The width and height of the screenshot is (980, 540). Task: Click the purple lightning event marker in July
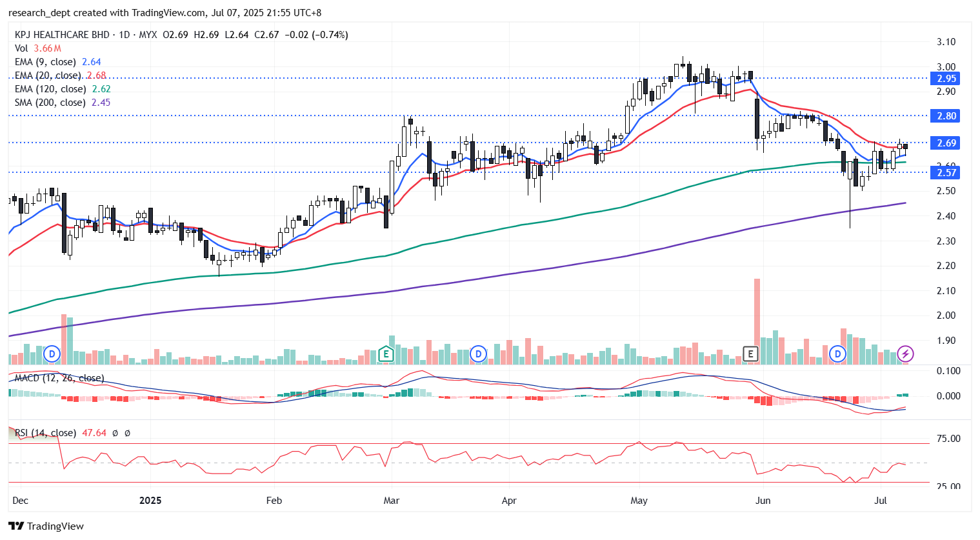[906, 354]
